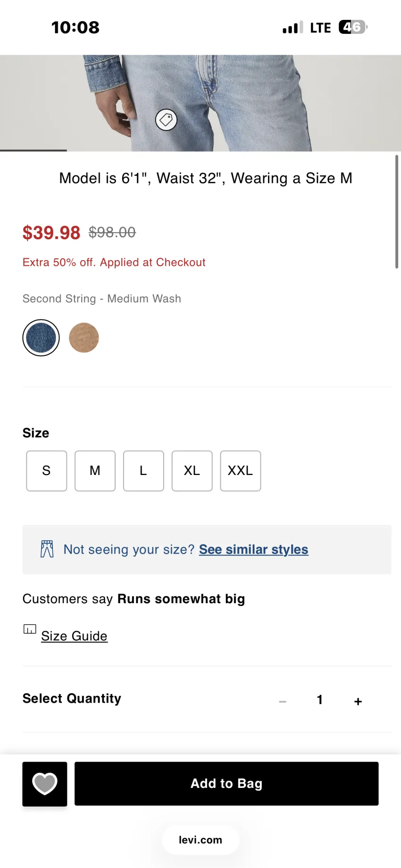Tap the battery indicator in status bar

click(353, 27)
